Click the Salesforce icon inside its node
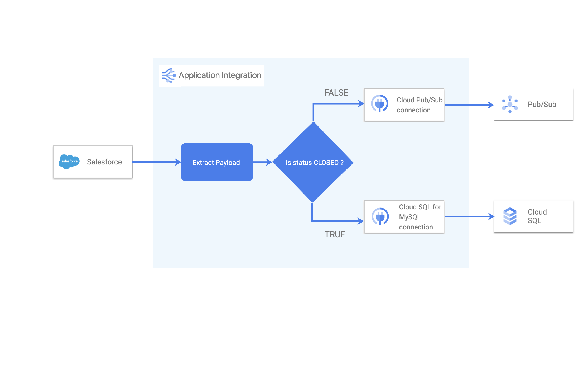The width and height of the screenshot is (588, 368). point(69,162)
